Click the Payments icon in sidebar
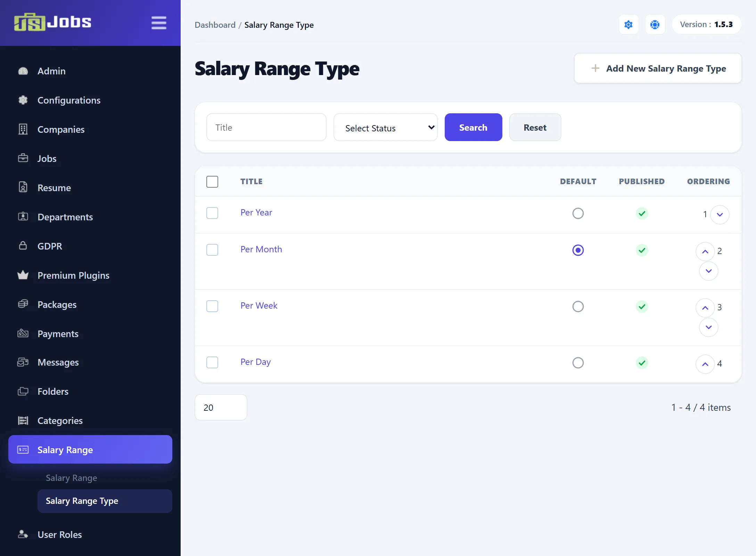Viewport: 756px width, 556px height. pos(23,334)
